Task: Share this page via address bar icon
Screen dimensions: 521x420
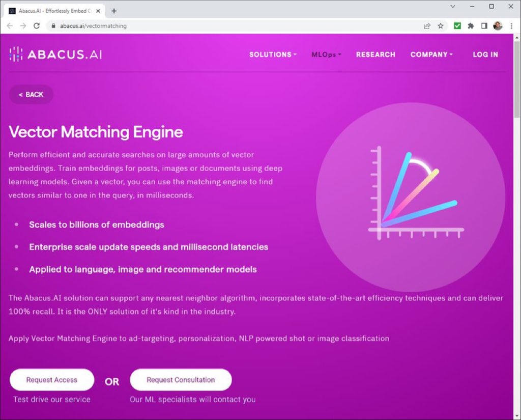Action: point(427,26)
